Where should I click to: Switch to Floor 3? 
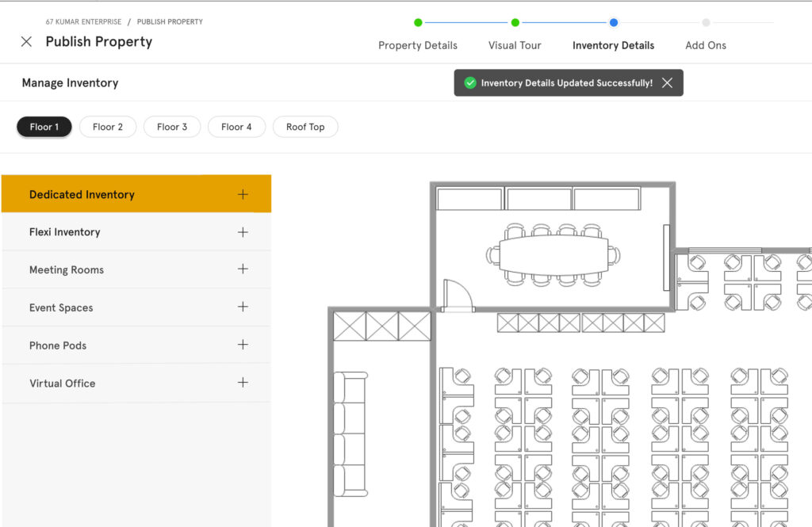coord(172,127)
